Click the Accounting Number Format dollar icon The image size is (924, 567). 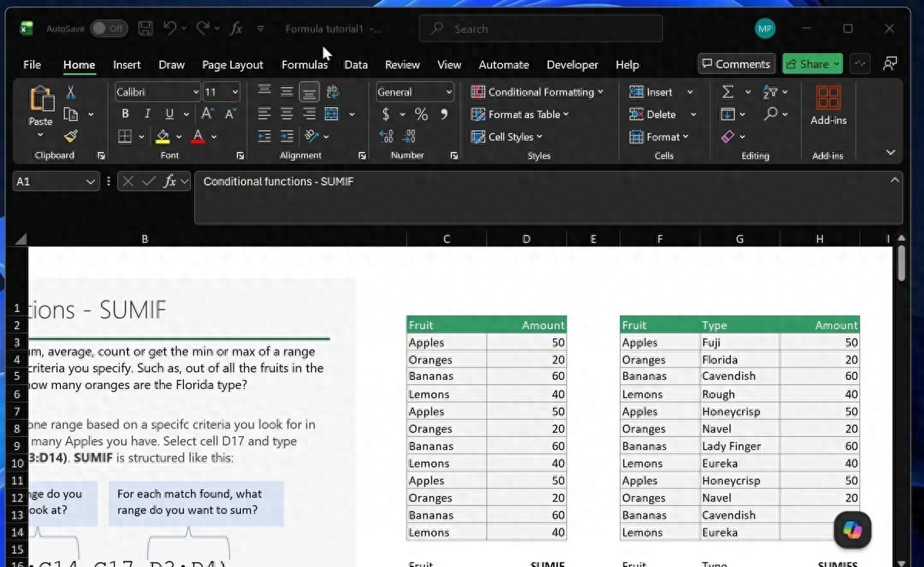coord(386,114)
